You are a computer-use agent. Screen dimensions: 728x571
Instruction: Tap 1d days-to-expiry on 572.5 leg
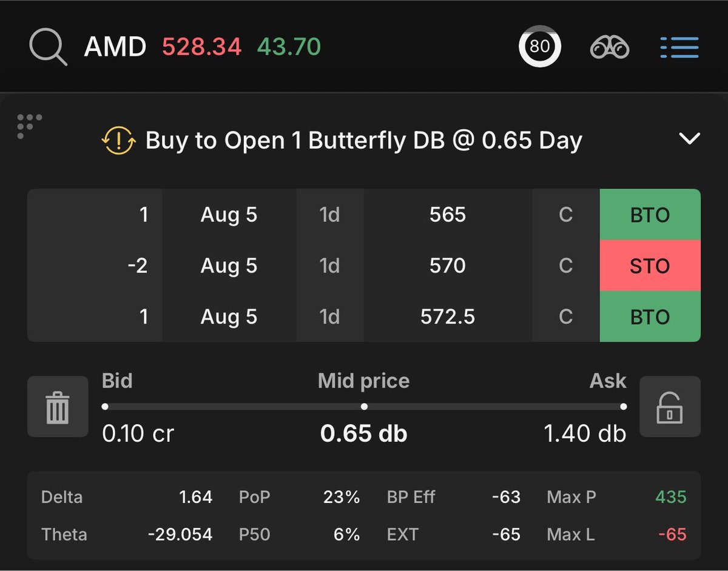pyautogui.click(x=330, y=317)
